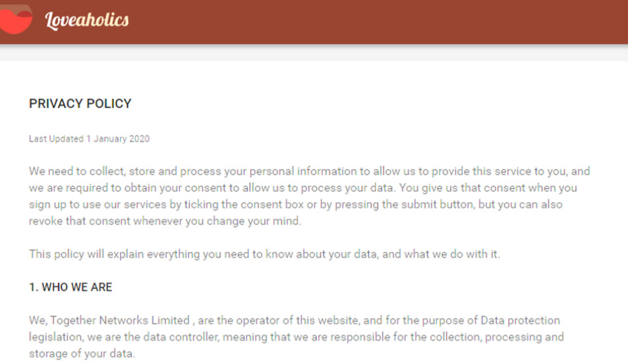Click the Loveaholics brand name in header
The image size is (628, 364).
(87, 20)
